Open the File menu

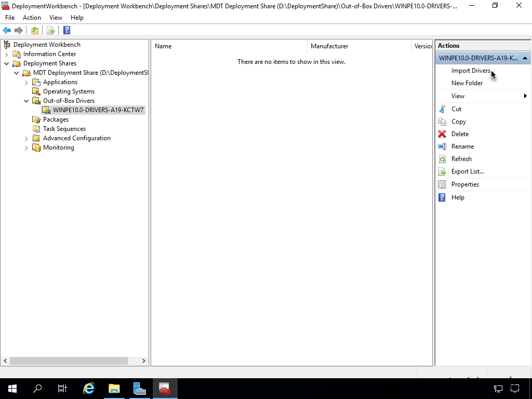tap(10, 18)
